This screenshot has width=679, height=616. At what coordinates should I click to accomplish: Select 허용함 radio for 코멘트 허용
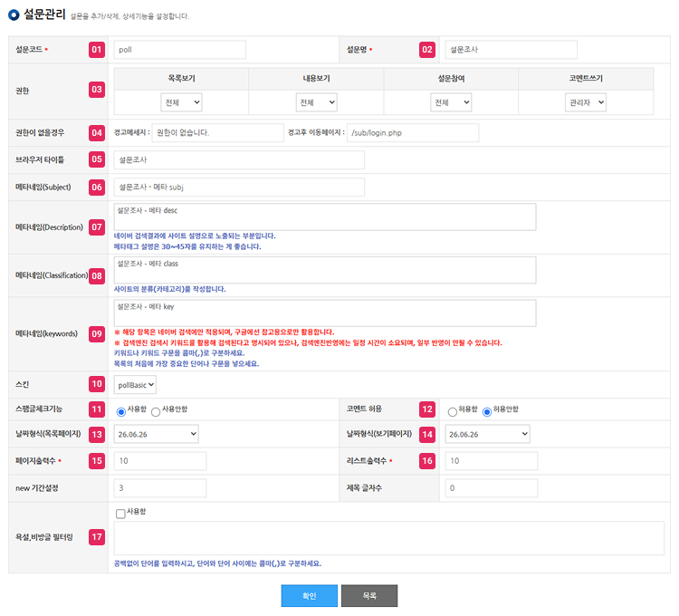[452, 412]
